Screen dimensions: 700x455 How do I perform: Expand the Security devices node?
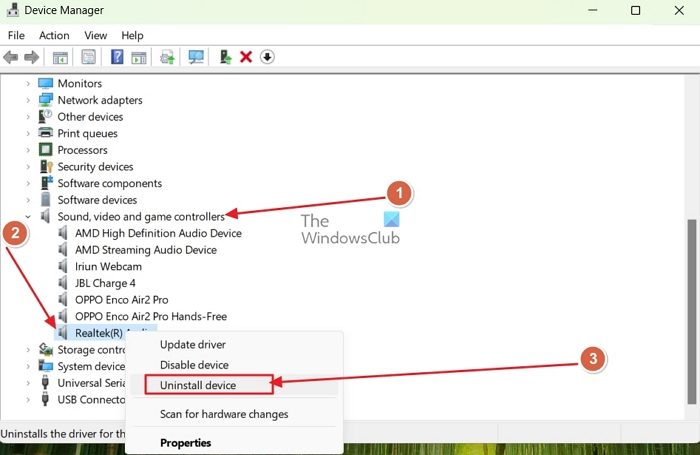click(28, 167)
